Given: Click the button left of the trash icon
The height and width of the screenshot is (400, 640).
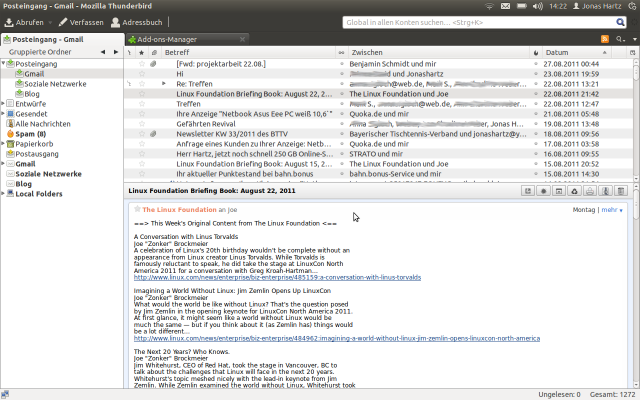Looking at the screenshot, I should pyautogui.click(x=605, y=191).
